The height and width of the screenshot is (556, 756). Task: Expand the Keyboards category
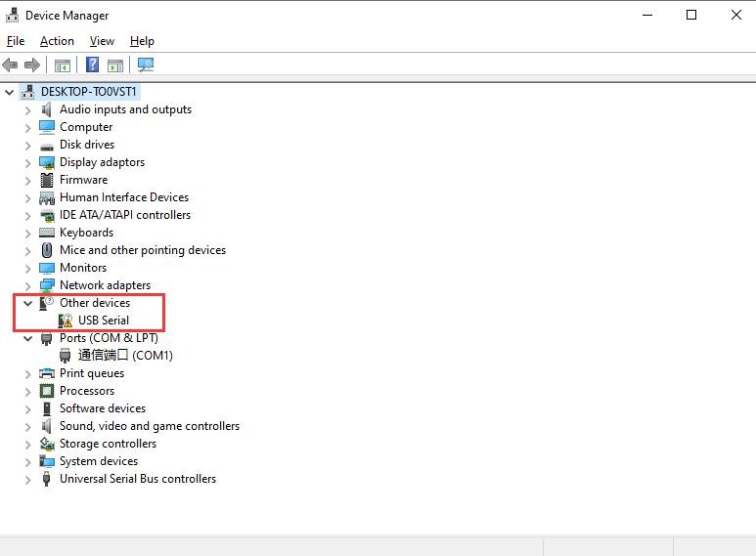(28, 234)
